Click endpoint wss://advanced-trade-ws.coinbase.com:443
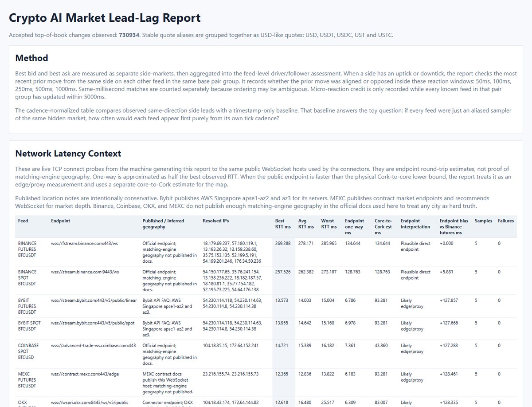This screenshot has width=532, height=407. coord(94,345)
